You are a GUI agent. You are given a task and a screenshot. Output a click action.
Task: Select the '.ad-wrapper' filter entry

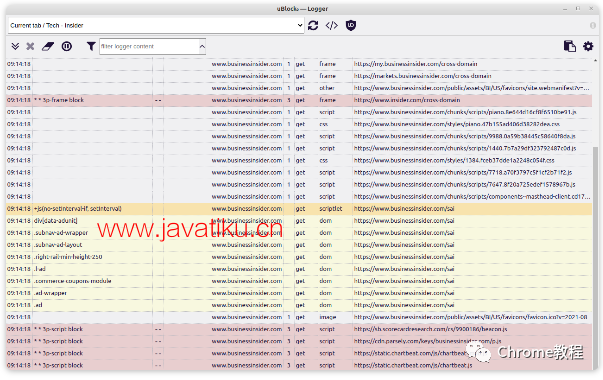click(x=50, y=293)
